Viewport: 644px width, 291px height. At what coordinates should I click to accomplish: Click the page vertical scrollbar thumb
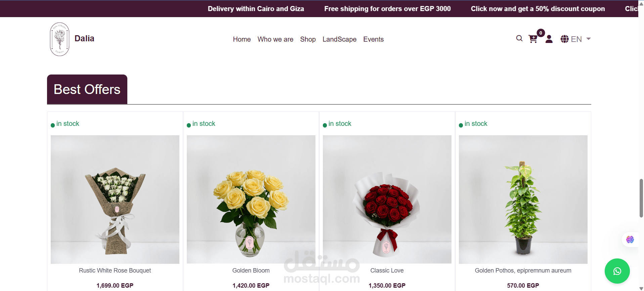coord(641,198)
